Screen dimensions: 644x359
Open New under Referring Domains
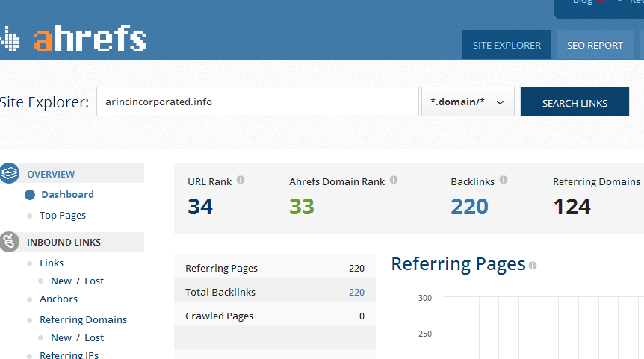(x=61, y=337)
